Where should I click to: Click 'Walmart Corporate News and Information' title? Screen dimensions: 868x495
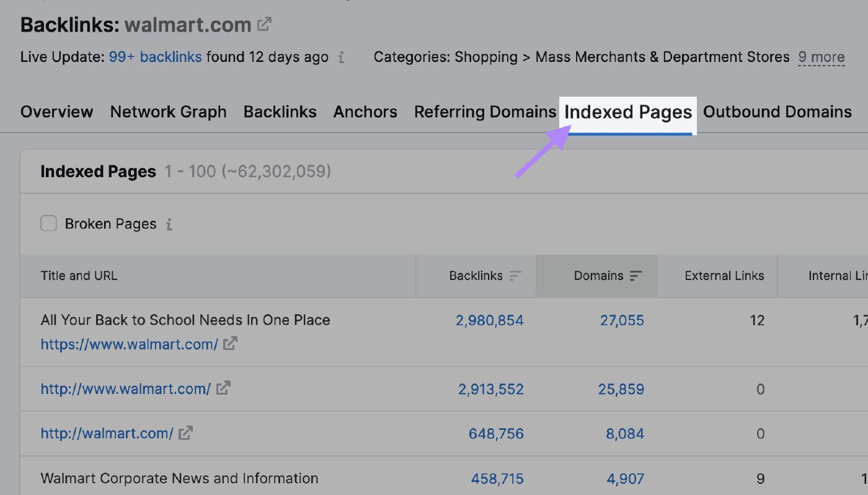point(180,478)
